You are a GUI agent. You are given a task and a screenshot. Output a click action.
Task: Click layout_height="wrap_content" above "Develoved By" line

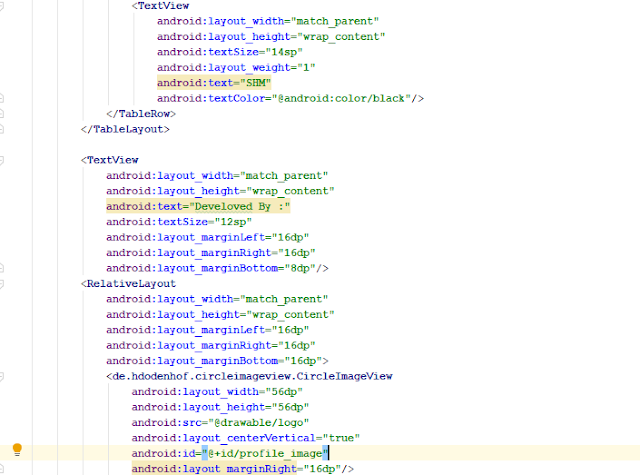tap(220, 191)
